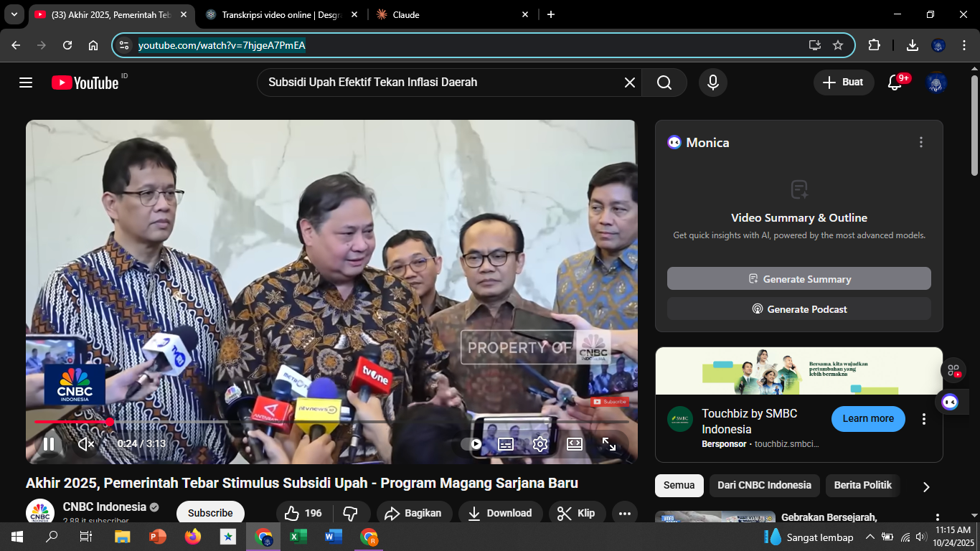
Task: Clear the search box with the X icon
Action: click(x=630, y=83)
